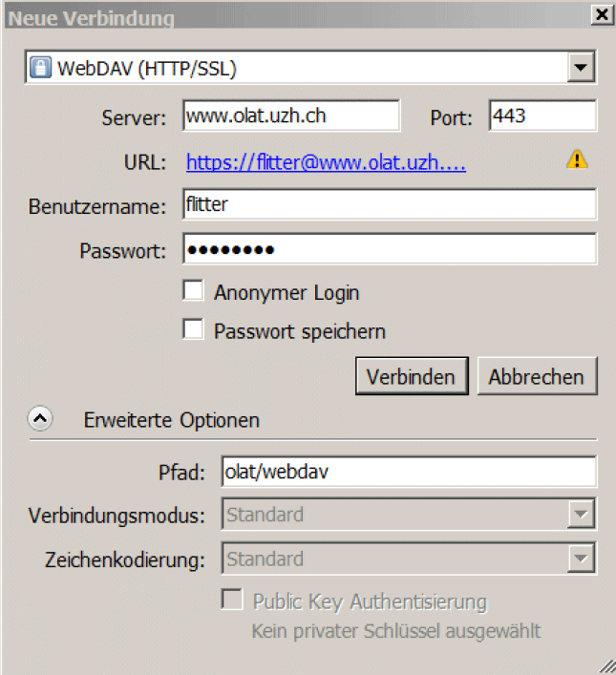
Task: Open the Verbindungsmodus dropdown
Action: [x=580, y=515]
